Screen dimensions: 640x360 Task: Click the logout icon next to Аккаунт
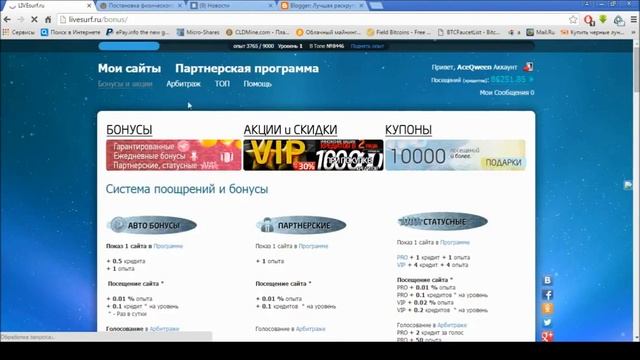pyautogui.click(x=528, y=67)
